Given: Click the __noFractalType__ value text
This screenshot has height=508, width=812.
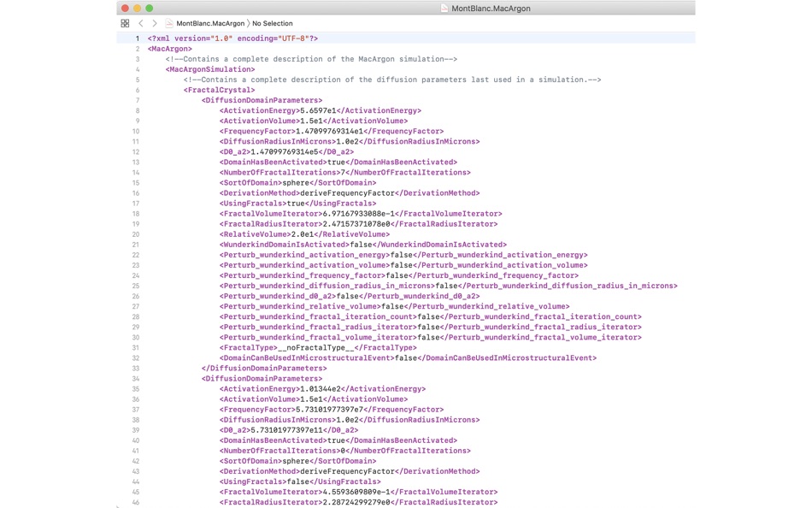Looking at the screenshot, I should coord(316,347).
